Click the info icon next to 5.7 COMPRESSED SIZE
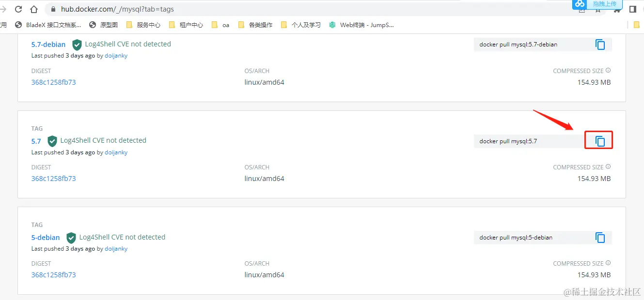 tap(608, 167)
